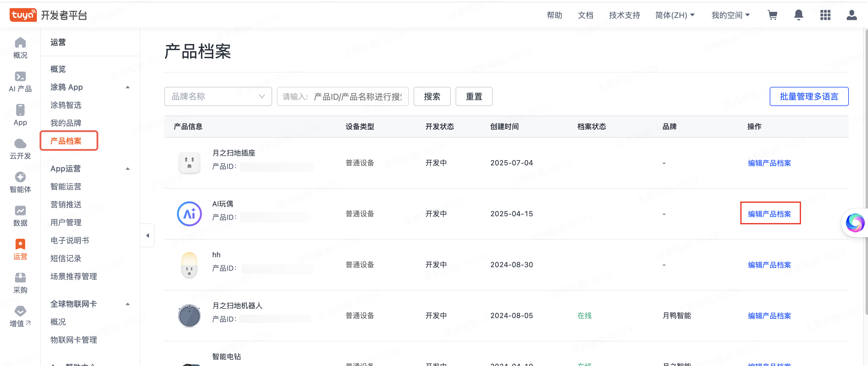Open the apps grid menu icon
This screenshot has width=868, height=366.
(825, 15)
